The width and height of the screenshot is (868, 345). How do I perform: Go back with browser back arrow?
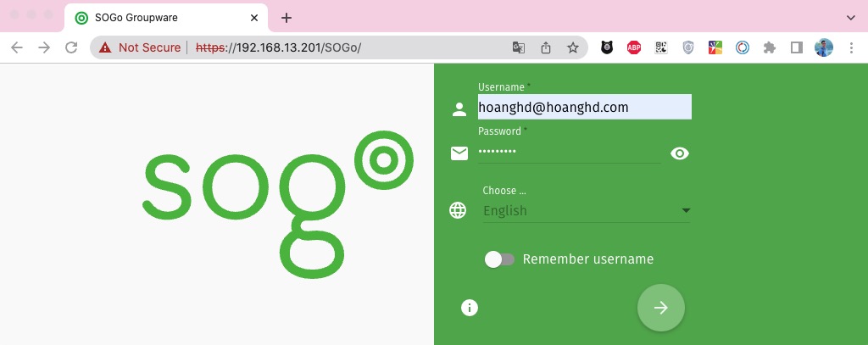17,47
